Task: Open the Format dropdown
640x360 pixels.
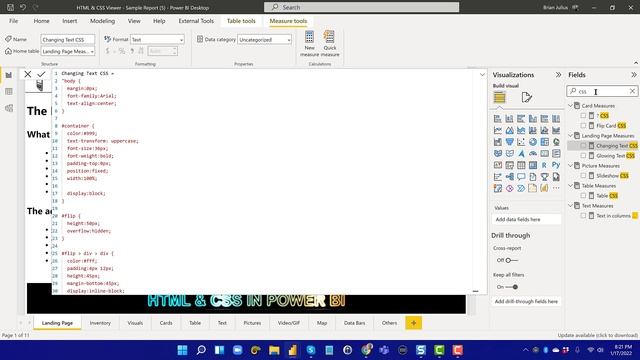Action: [x=157, y=40]
